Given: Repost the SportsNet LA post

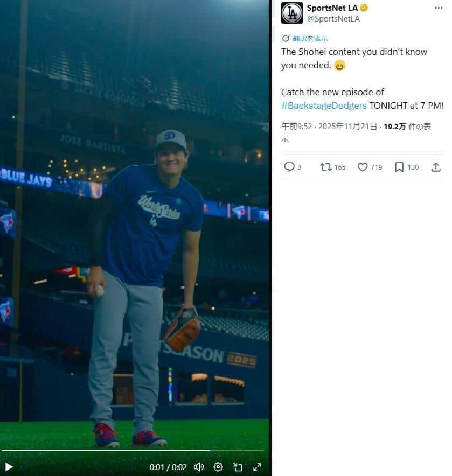Looking at the screenshot, I should (x=326, y=167).
